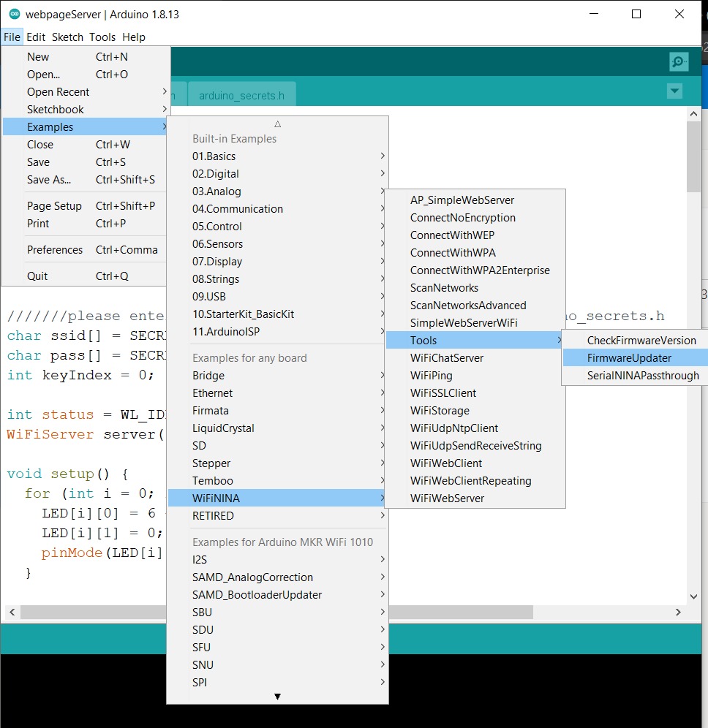Viewport: 708px width, 728px height.
Task: Choose Save As... in File menu
Action: pos(85,180)
